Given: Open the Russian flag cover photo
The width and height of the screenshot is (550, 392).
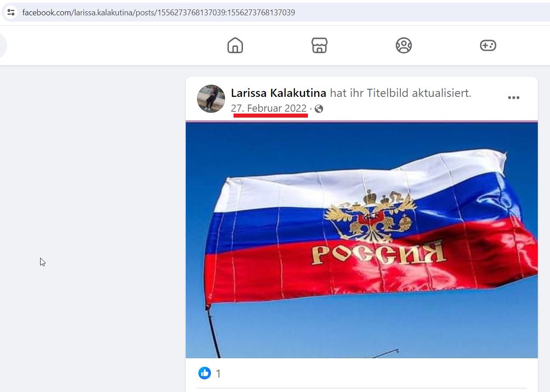Looking at the screenshot, I should [362, 240].
